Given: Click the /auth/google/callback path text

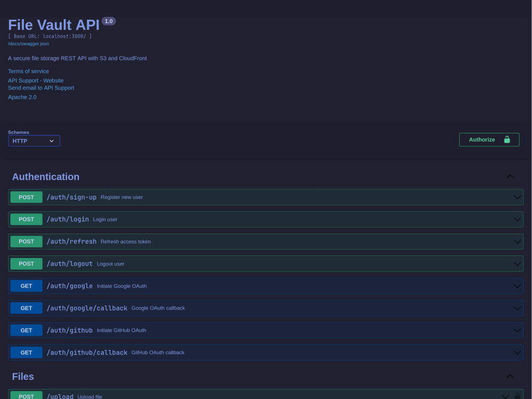Looking at the screenshot, I should tap(87, 308).
